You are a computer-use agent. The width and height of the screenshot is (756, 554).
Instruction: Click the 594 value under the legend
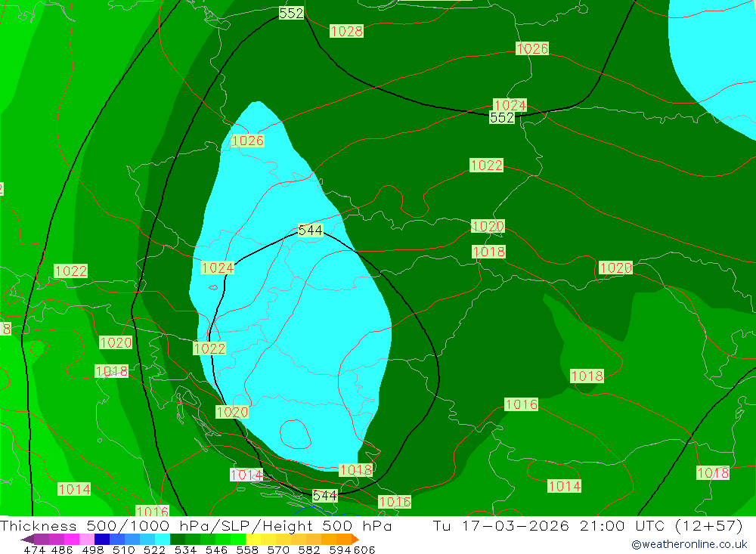(340, 550)
